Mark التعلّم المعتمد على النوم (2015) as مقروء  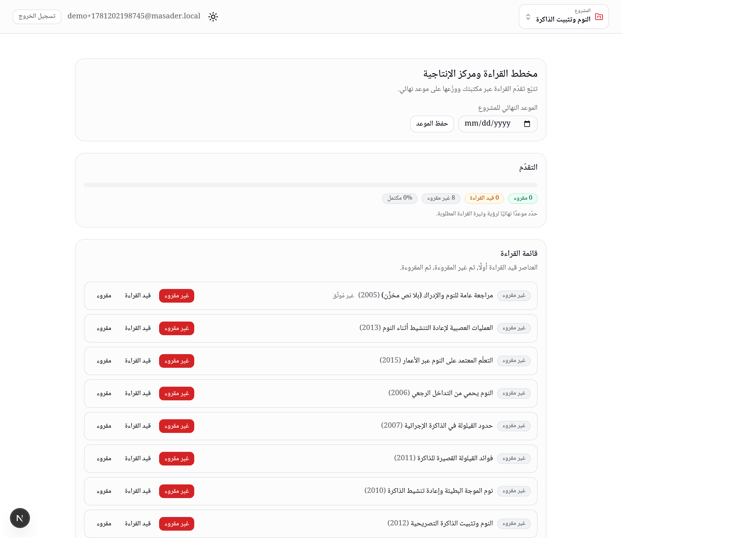tap(104, 361)
